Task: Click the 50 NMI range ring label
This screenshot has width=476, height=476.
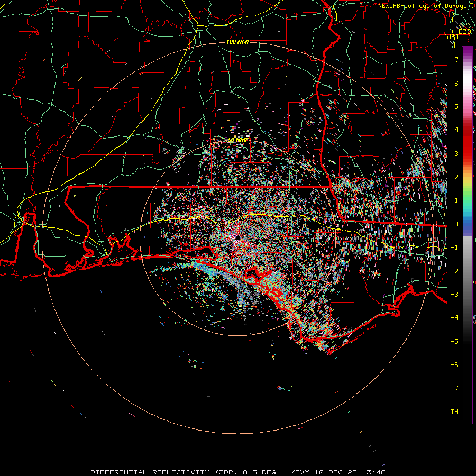Action: 237,140
